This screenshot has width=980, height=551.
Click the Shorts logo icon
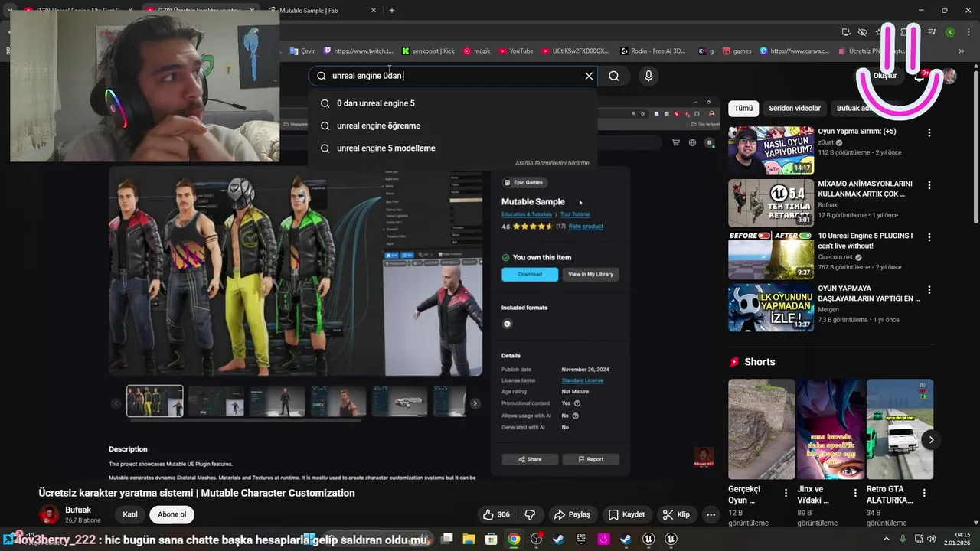click(735, 362)
